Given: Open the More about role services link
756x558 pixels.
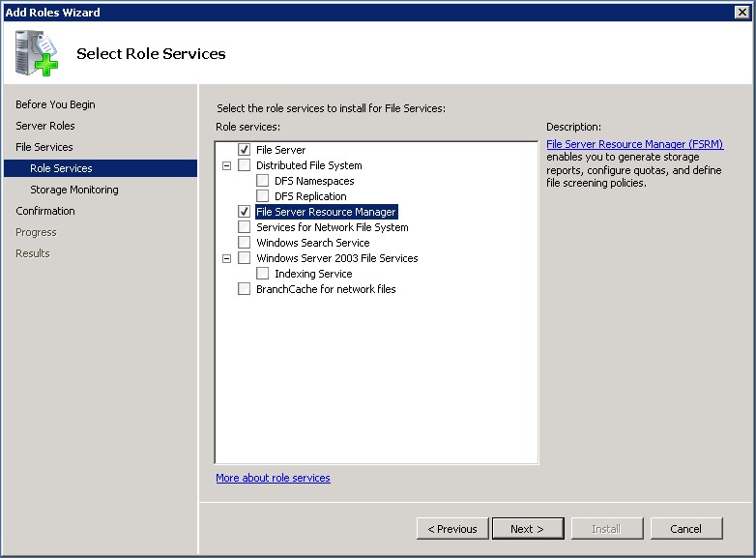Looking at the screenshot, I should pos(273,478).
